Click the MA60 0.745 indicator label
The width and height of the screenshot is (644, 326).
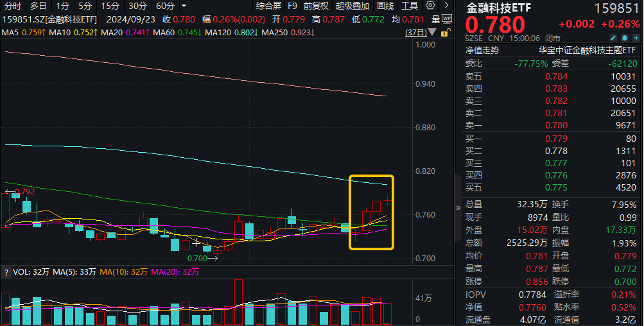click(177, 33)
